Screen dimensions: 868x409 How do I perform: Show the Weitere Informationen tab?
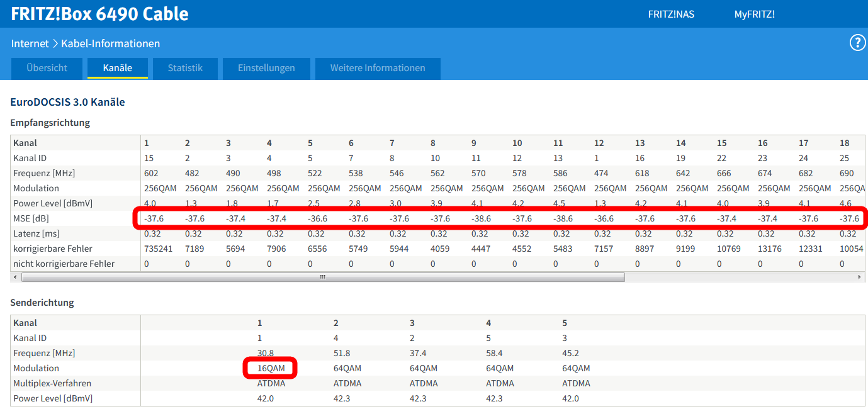[378, 68]
